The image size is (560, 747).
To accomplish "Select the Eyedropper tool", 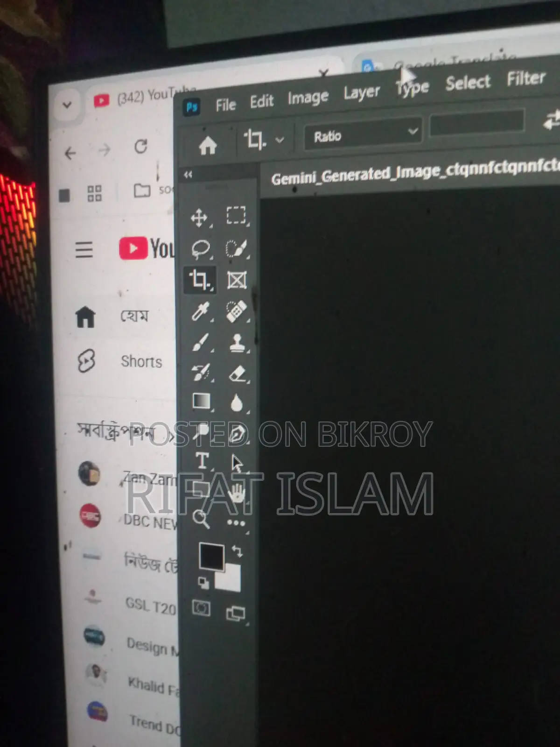I will [x=201, y=311].
